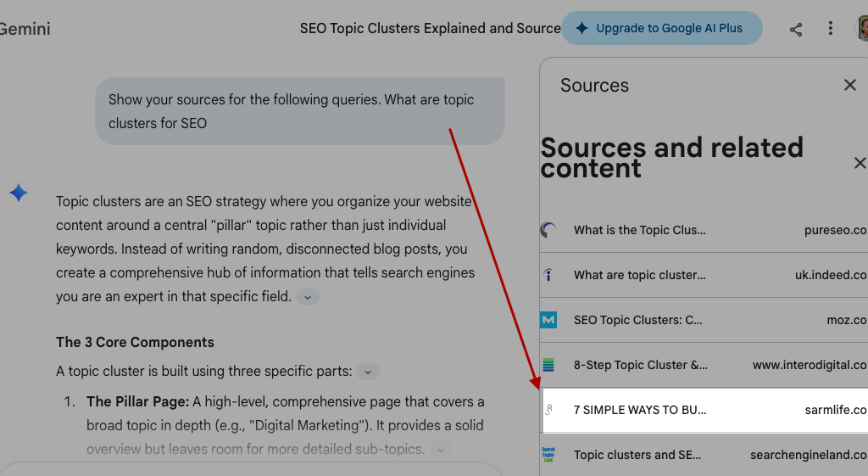
Task: Open the 'SEO Topic Clusters: C...' source
Action: point(637,320)
